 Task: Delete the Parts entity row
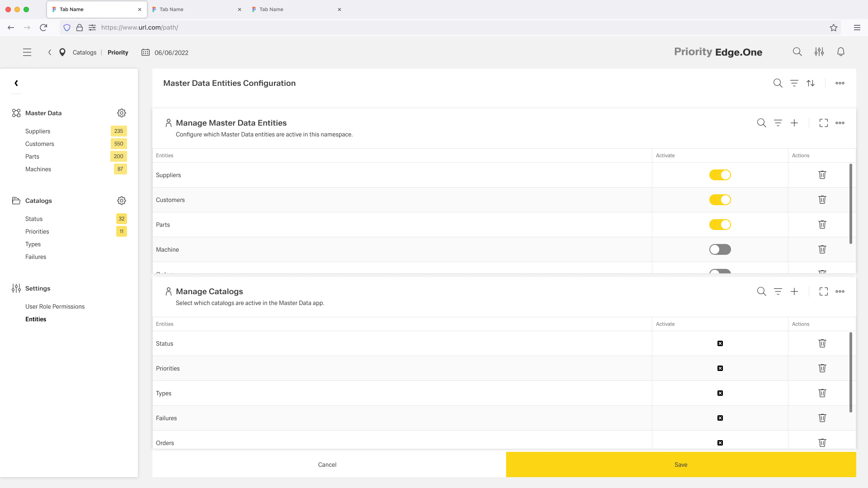822,225
